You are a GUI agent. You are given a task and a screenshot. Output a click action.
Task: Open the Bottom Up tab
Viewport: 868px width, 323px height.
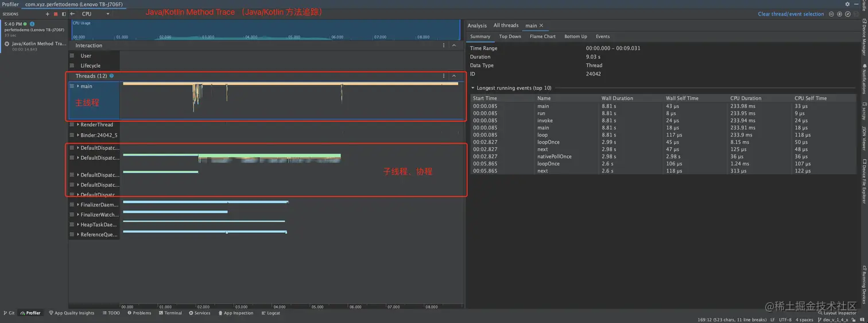(x=575, y=36)
